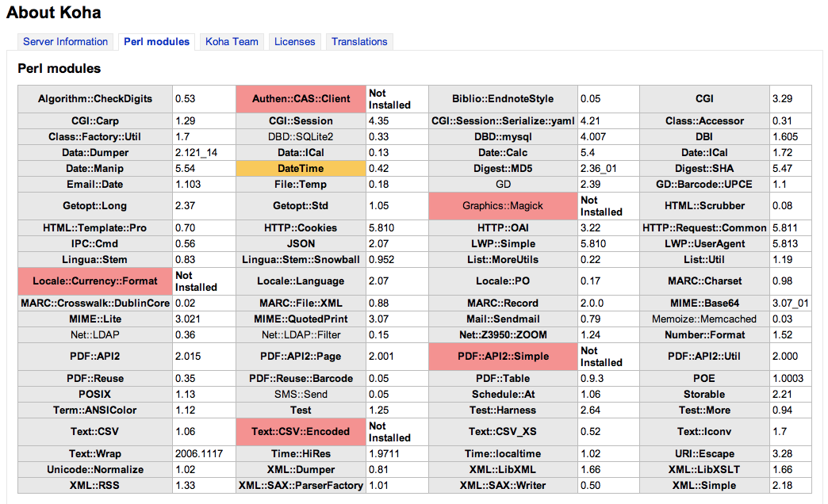Viewport: 828px width, 504px height.
Task: Open the Licenses tab
Action: coord(295,42)
